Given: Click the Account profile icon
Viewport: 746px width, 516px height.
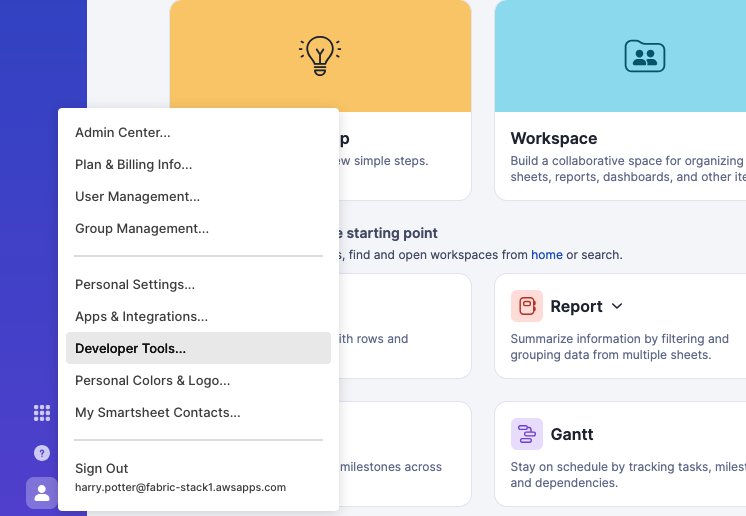Looking at the screenshot, I should (42, 493).
